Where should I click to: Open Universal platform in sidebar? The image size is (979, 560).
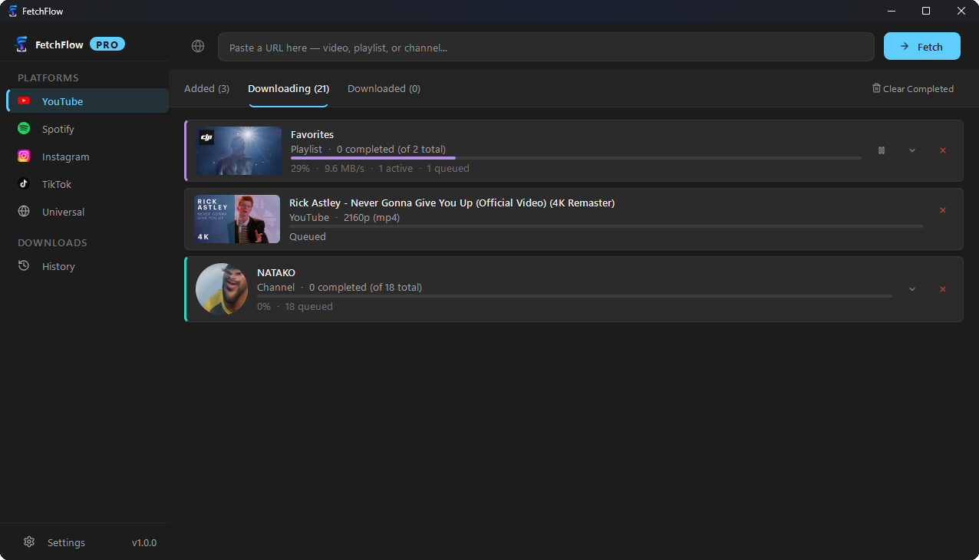(87, 211)
